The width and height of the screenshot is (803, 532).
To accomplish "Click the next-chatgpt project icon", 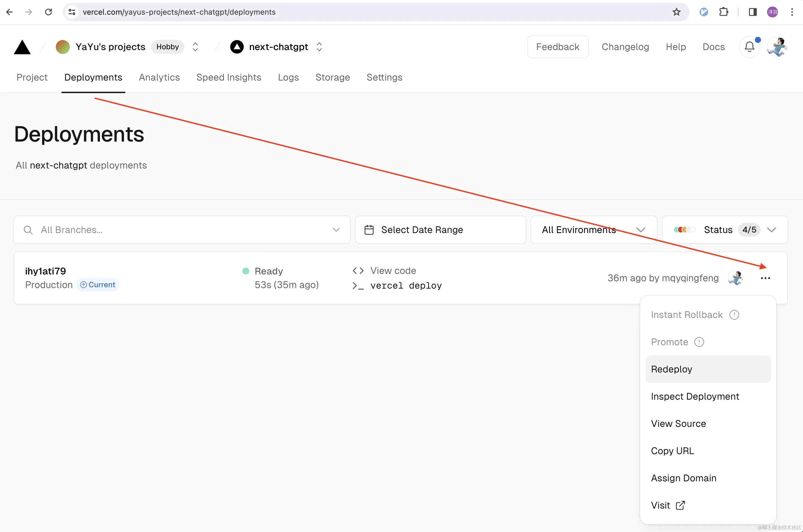I will click(x=236, y=47).
